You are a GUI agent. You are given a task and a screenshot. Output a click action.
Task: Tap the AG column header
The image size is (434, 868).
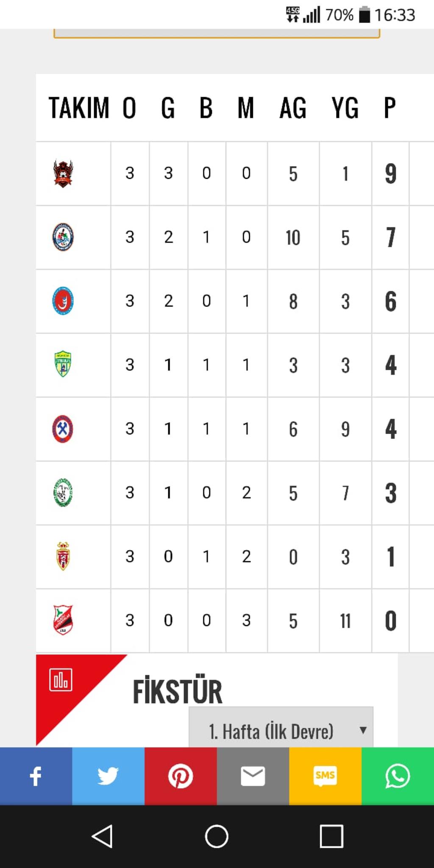click(293, 108)
